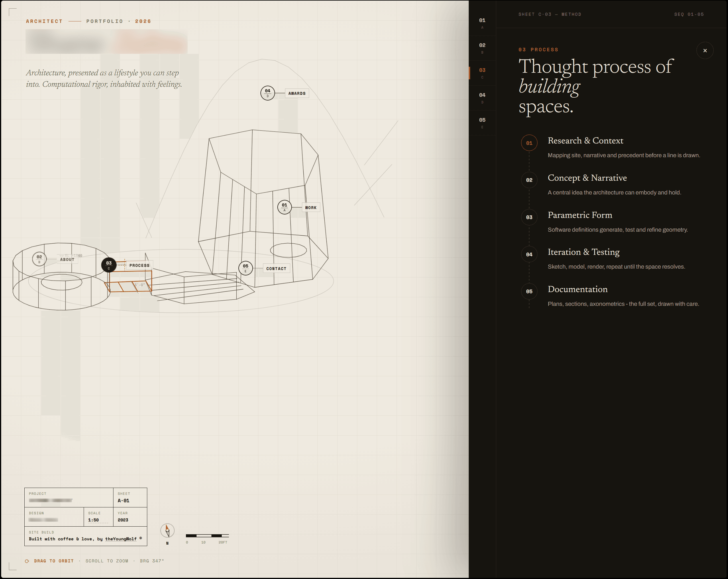
Task: Click the 04 Awards marker circle
Action: pyautogui.click(x=267, y=93)
